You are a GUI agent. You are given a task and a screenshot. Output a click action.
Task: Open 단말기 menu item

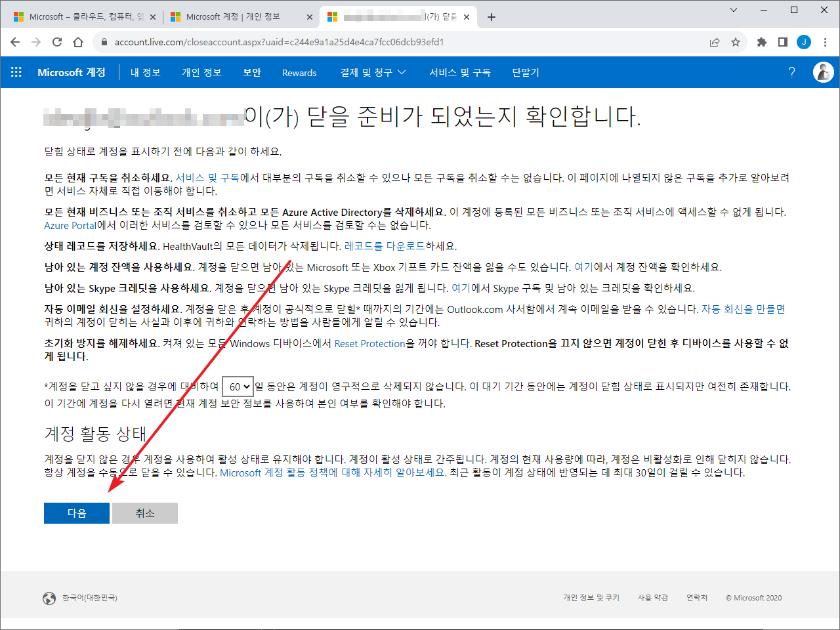[x=526, y=72]
